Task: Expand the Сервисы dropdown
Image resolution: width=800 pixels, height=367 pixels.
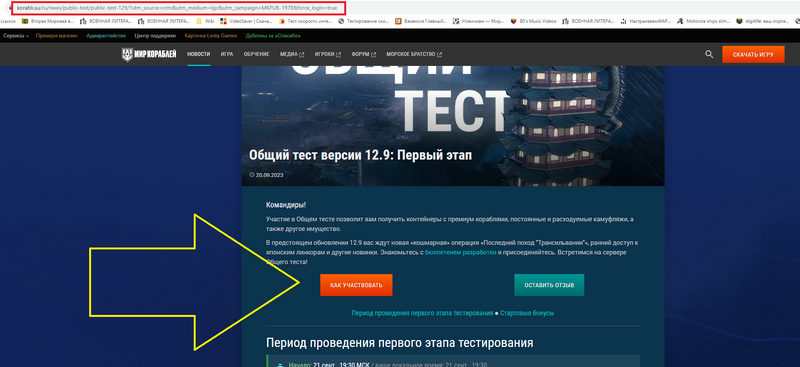Action: [x=16, y=36]
